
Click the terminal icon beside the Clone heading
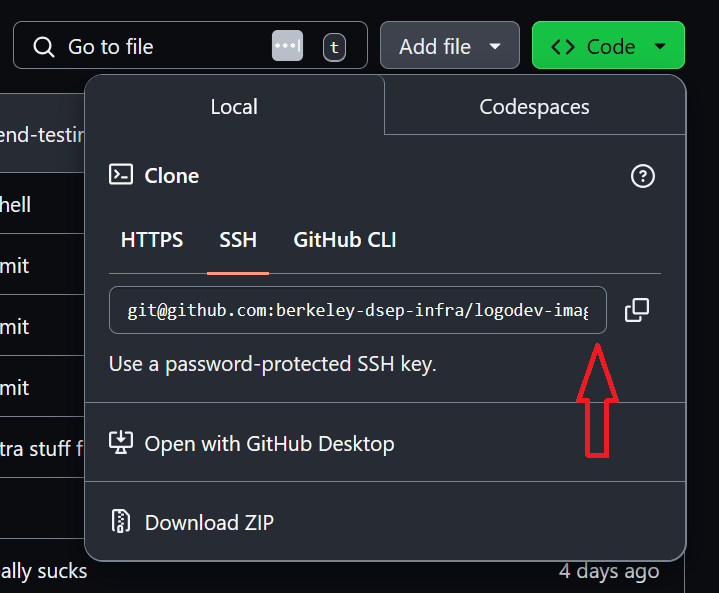(x=121, y=175)
